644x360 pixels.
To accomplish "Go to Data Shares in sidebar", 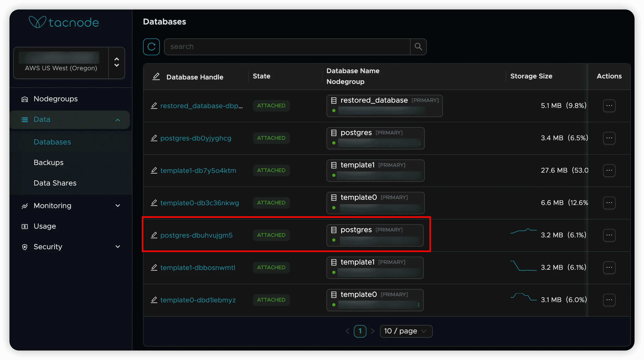I will tap(55, 183).
